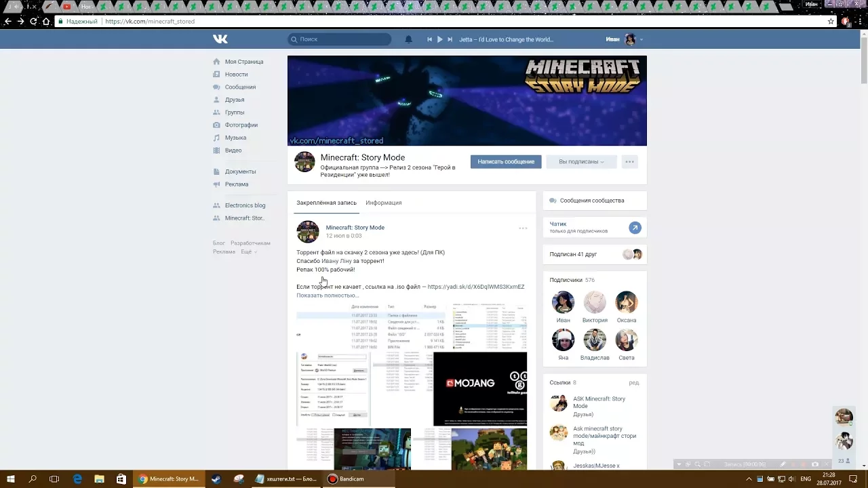Open the Иван profile dropdown menu
Viewport: 868px width, 488px height.
625,39
